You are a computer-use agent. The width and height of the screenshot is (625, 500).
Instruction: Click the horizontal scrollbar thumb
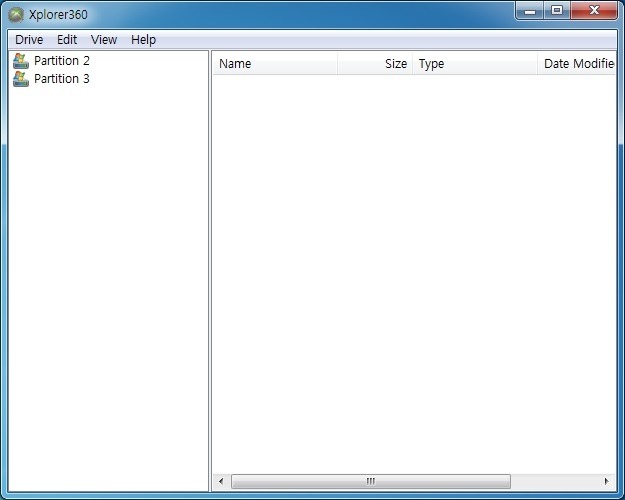coord(371,481)
